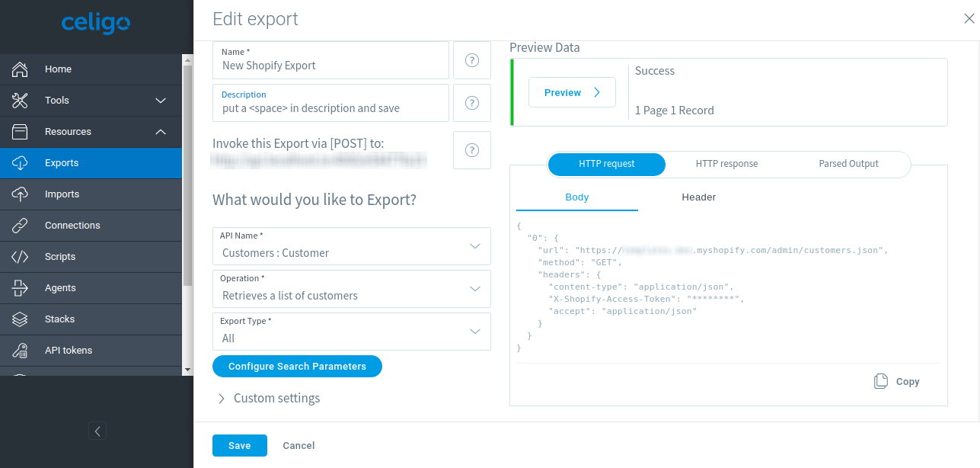The width and height of the screenshot is (980, 468).
Task: Click the Tools wrench icon
Action: tap(21, 101)
